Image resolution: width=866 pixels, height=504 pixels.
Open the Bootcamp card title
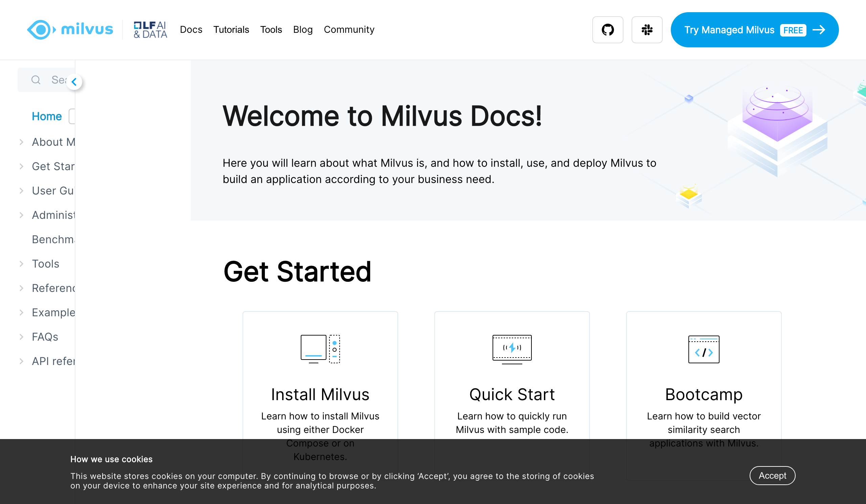[x=703, y=394]
